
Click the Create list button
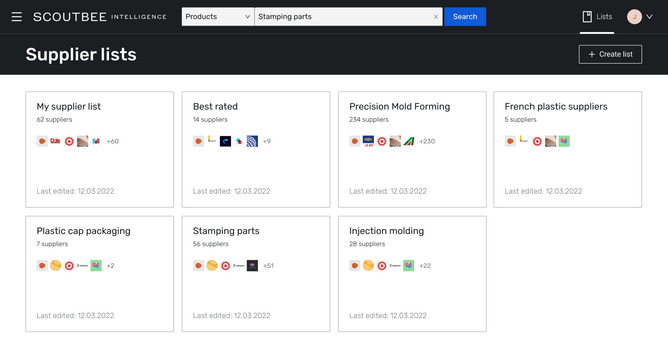point(610,54)
